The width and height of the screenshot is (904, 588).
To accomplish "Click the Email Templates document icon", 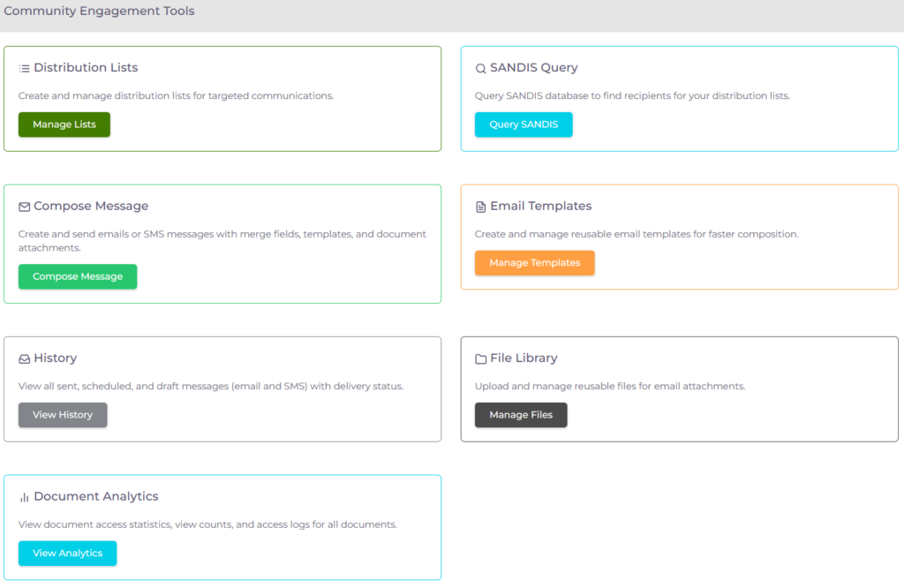I will click(x=480, y=207).
